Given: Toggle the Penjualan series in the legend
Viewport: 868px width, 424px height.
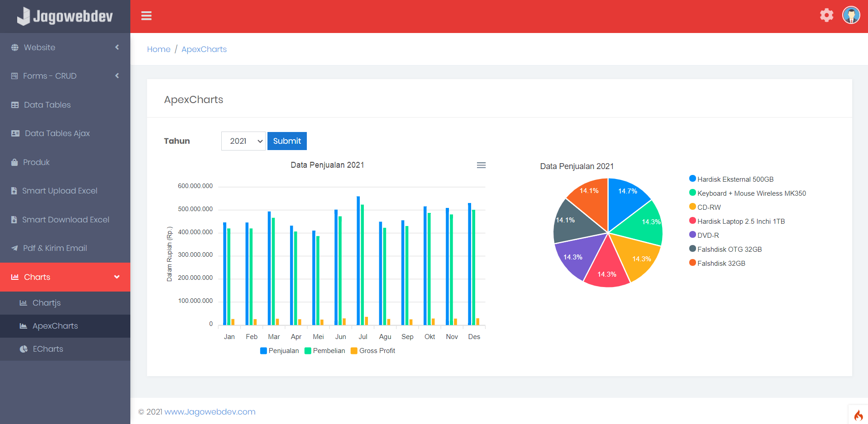Looking at the screenshot, I should (279, 350).
